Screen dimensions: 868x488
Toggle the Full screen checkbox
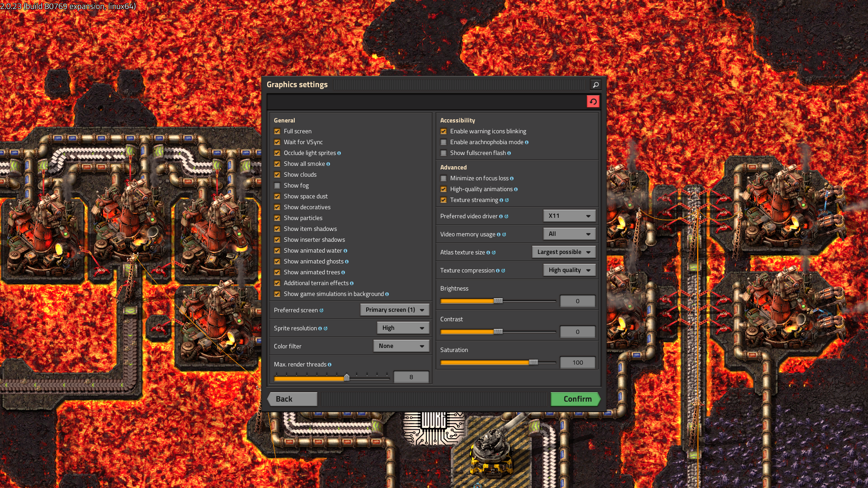click(277, 131)
